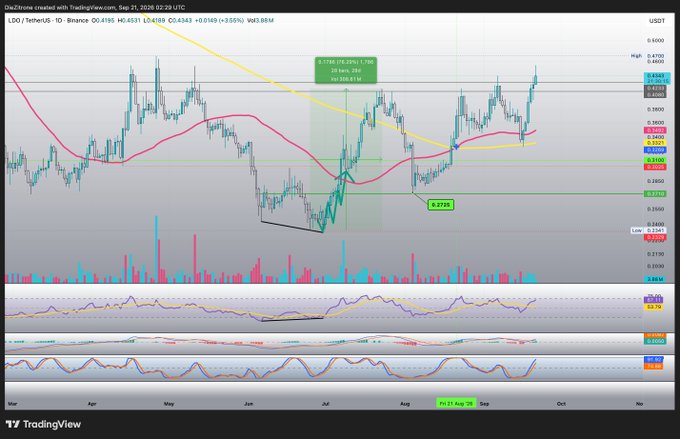Screen dimensions: 680x439
Task: Click the close value C0.4343 in the legend
Action: [180, 20]
